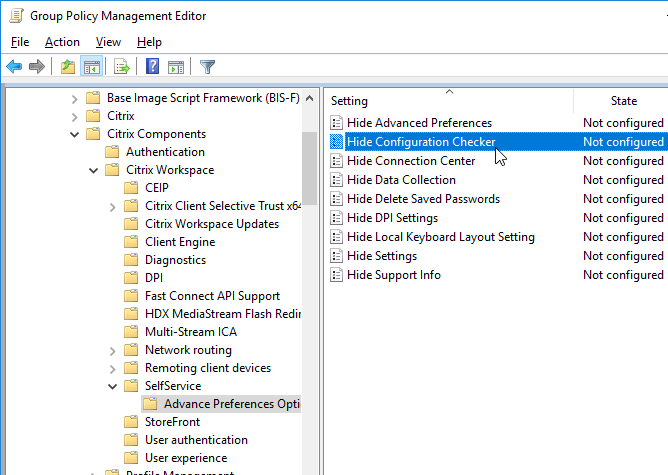Select Hide Local Keyboard Layout Setting

click(x=441, y=237)
